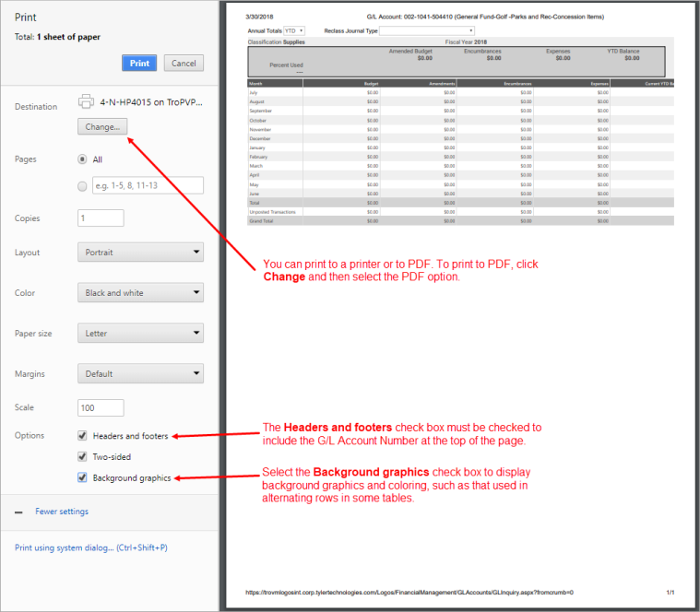This screenshot has width=700, height=612.
Task: Click the printer icon beside destination
Action: (x=86, y=101)
